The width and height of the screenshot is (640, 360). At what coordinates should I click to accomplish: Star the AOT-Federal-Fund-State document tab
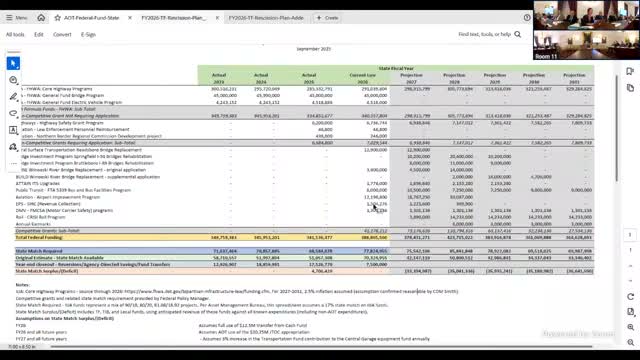coord(58,18)
